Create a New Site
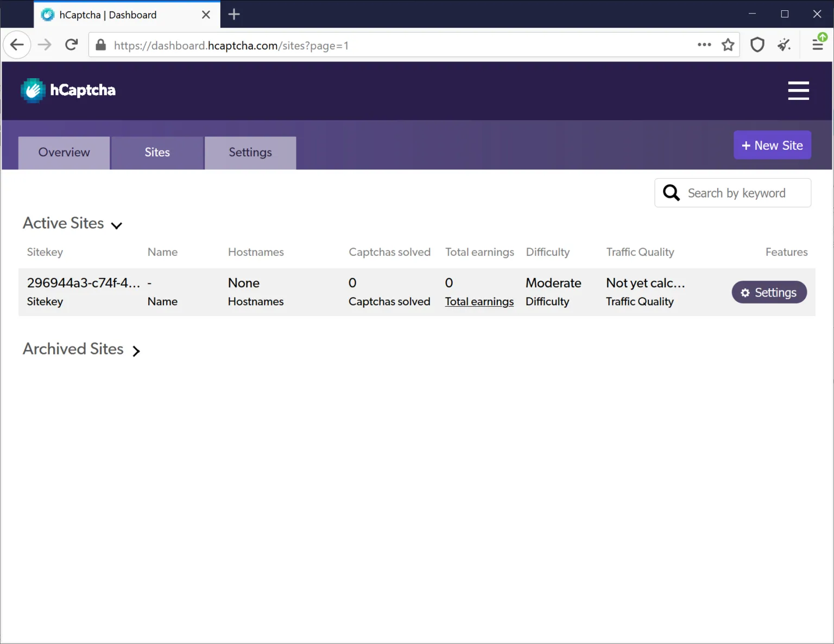This screenshot has height=644, width=834. point(772,145)
